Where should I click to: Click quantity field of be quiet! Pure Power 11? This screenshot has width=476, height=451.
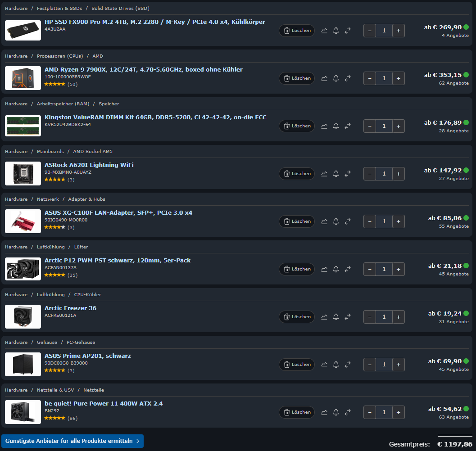(x=384, y=412)
